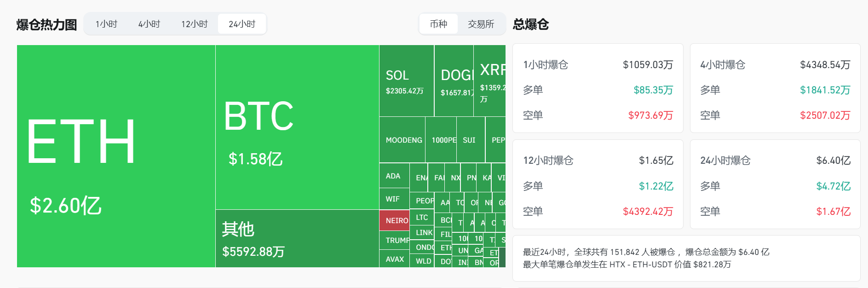
Task: Click the 最近24小时 summary sentence
Action: point(646,252)
